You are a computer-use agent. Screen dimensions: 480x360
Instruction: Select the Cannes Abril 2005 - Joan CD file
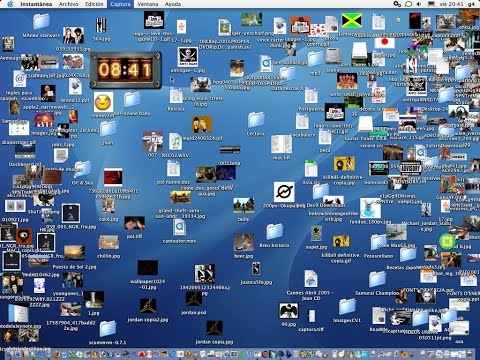(311, 279)
